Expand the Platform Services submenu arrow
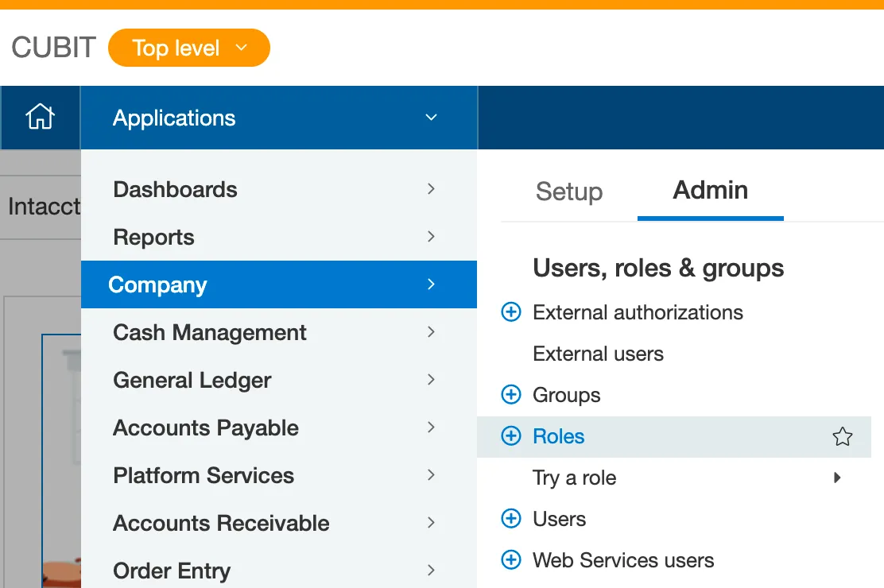884x588 pixels. pos(432,475)
